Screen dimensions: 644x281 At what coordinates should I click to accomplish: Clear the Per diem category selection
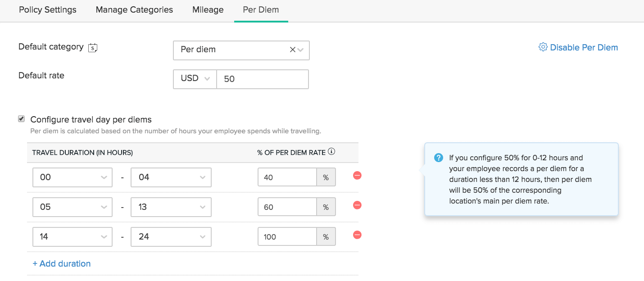[292, 50]
